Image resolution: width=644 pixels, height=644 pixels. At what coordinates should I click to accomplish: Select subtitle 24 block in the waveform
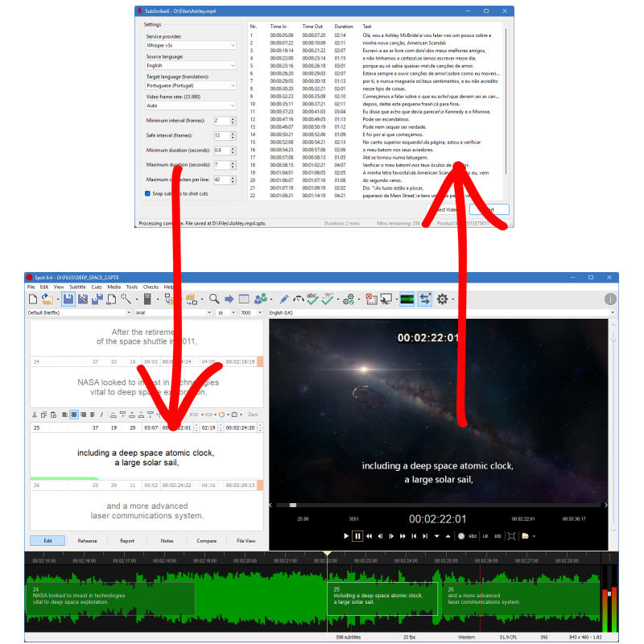pos(113,599)
